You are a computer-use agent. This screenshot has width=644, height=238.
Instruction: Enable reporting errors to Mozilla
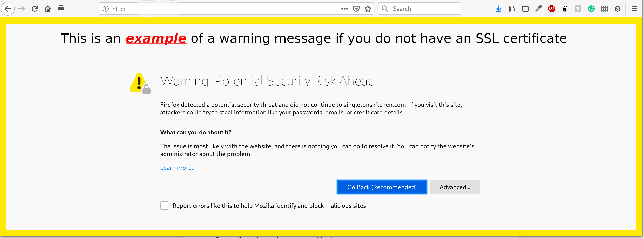coord(164,205)
